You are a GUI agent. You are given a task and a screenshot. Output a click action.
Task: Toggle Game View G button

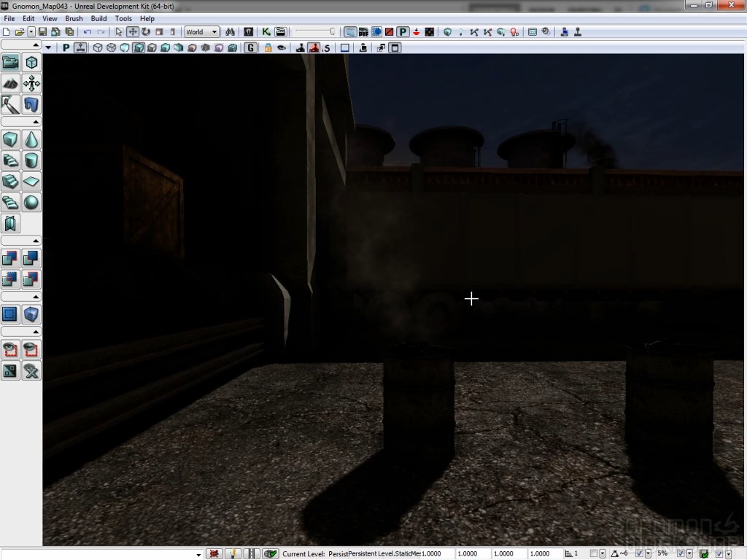[x=251, y=47]
